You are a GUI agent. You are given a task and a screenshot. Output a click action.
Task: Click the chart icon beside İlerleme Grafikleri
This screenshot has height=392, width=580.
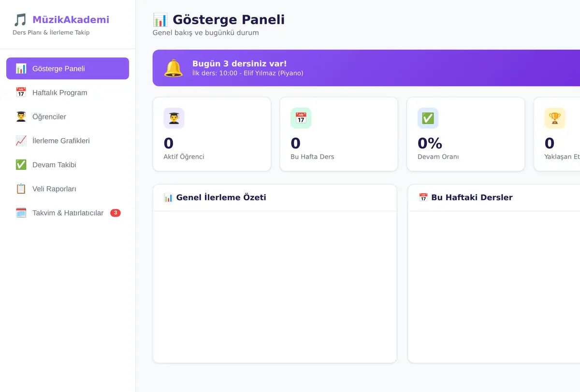21,141
